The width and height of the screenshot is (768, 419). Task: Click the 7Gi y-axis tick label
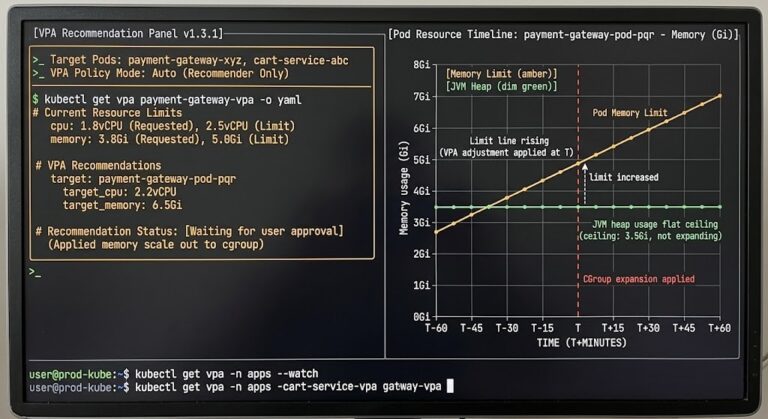[422, 97]
